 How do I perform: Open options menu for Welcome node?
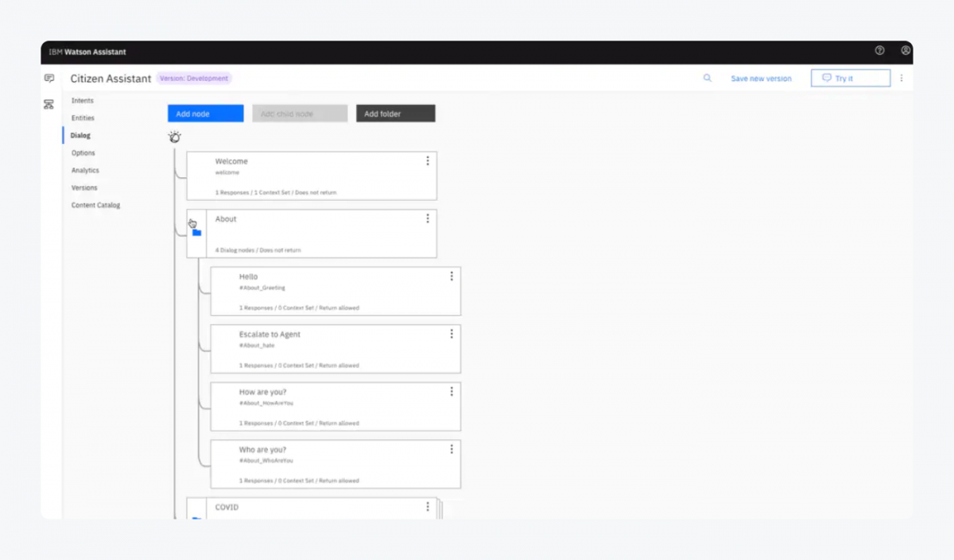(428, 160)
